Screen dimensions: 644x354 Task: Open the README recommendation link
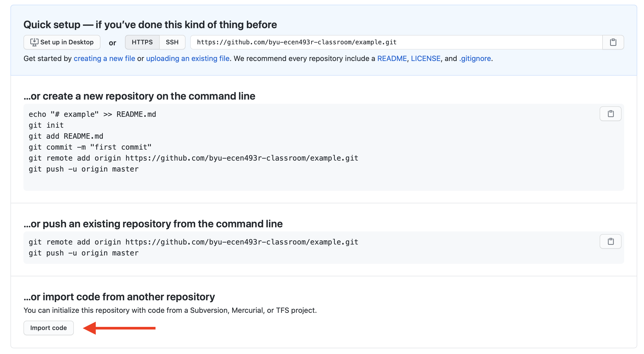click(392, 58)
